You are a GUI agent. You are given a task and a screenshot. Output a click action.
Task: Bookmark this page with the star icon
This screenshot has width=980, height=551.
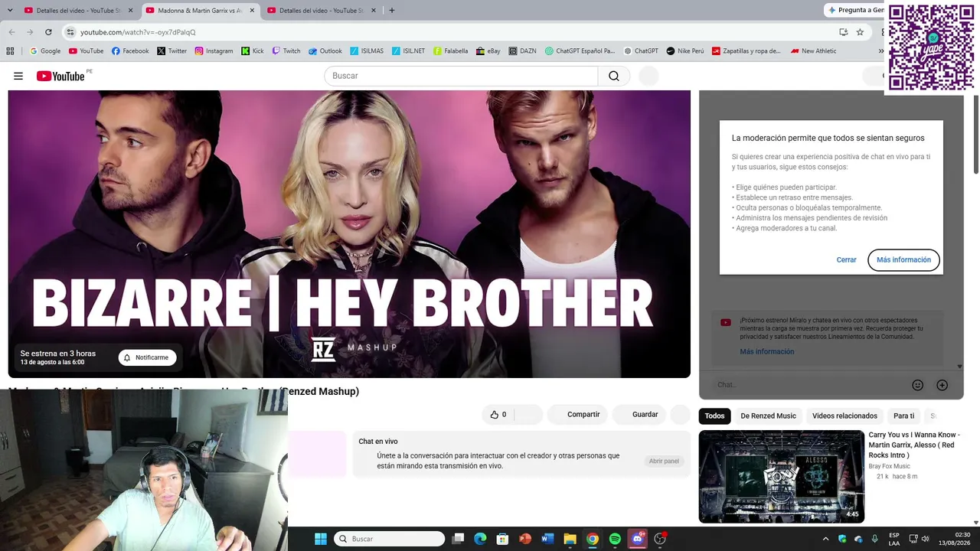click(860, 32)
